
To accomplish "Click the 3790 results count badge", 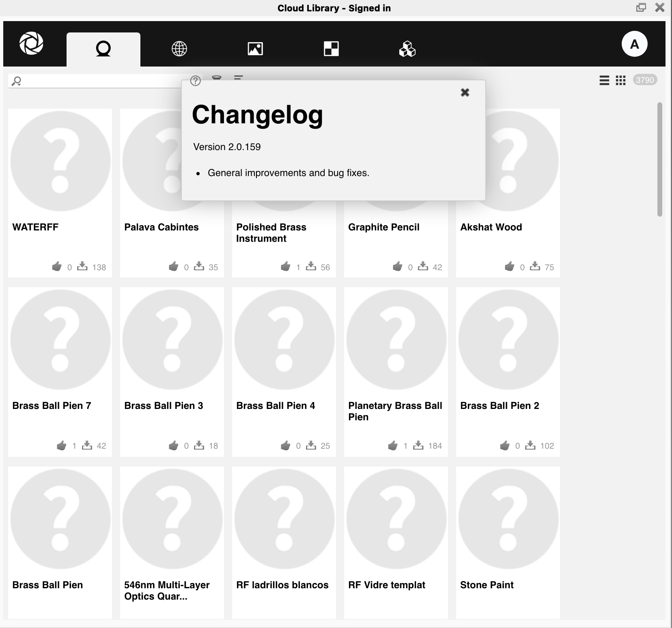I will click(645, 80).
